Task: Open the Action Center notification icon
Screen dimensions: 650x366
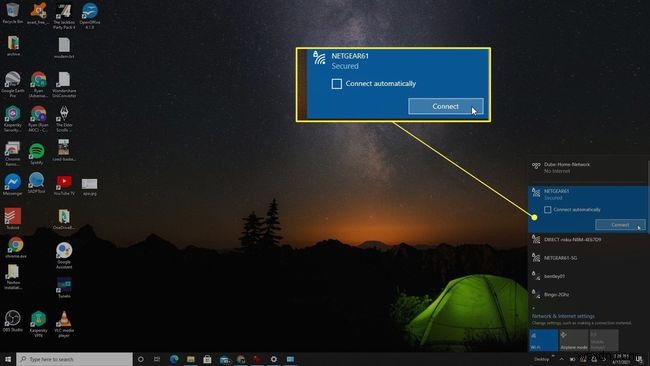Action: click(x=639, y=359)
